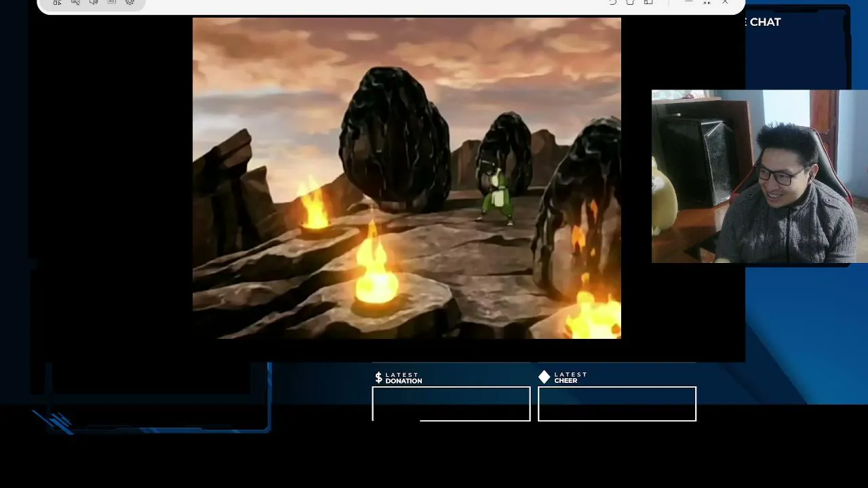Select the streamer webcam feed
This screenshot has height=488, width=868.
[x=759, y=176]
